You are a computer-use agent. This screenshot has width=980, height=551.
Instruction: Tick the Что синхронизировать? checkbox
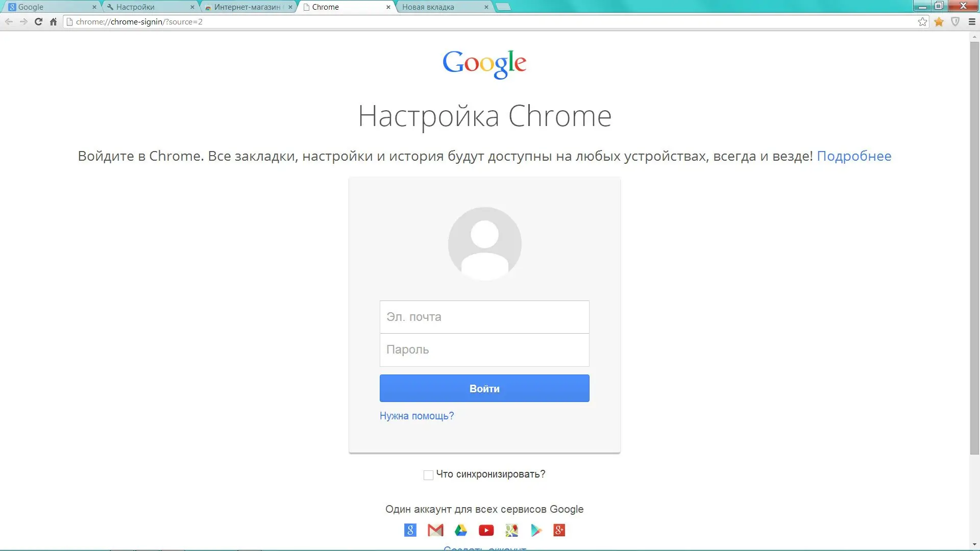tap(428, 475)
